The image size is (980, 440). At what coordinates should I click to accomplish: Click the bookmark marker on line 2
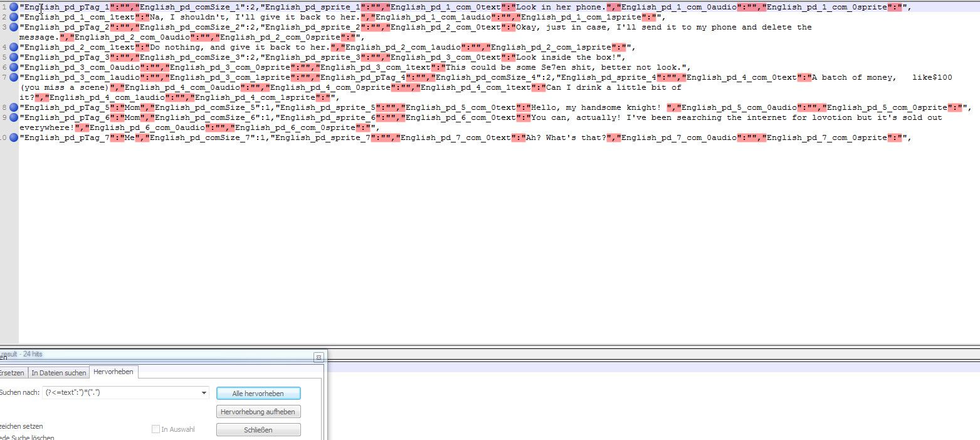tap(14, 18)
